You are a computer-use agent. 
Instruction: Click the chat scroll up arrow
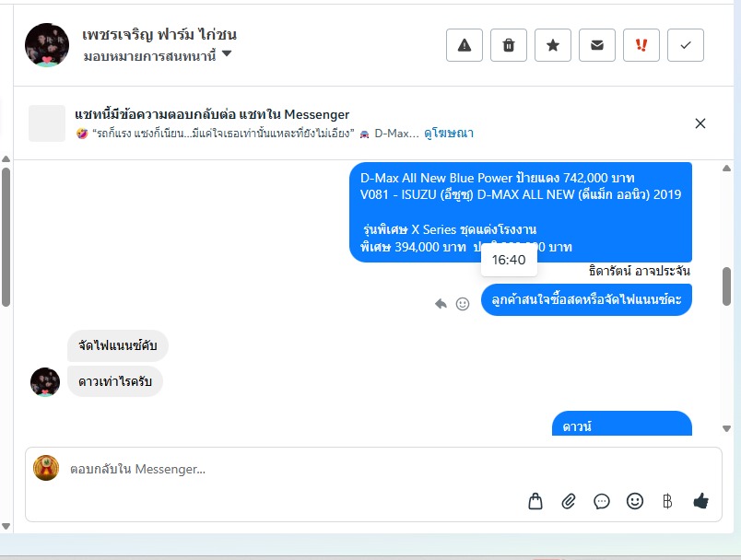pyautogui.click(x=726, y=169)
